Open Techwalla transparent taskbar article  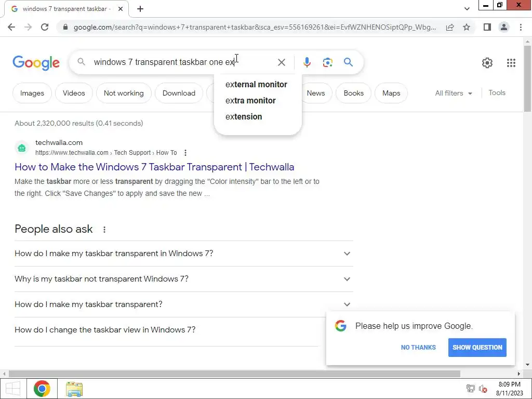coord(154,167)
